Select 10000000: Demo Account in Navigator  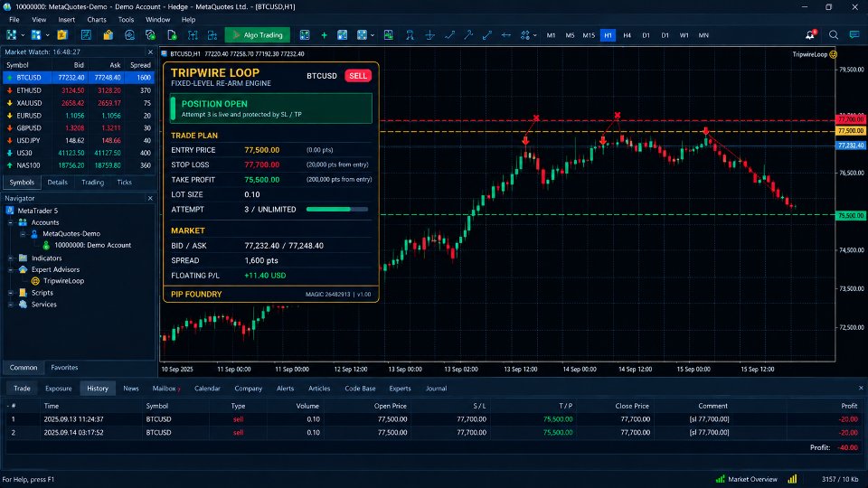coord(92,245)
